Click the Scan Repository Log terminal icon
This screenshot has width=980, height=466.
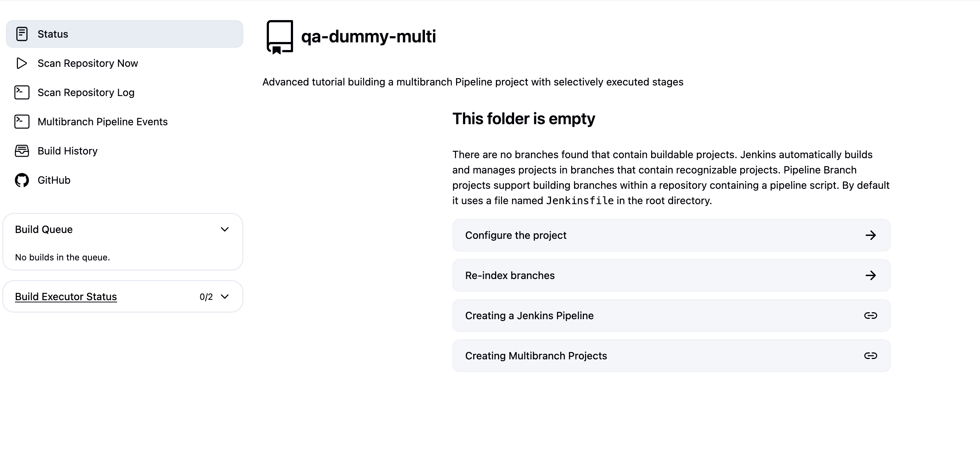(x=22, y=92)
